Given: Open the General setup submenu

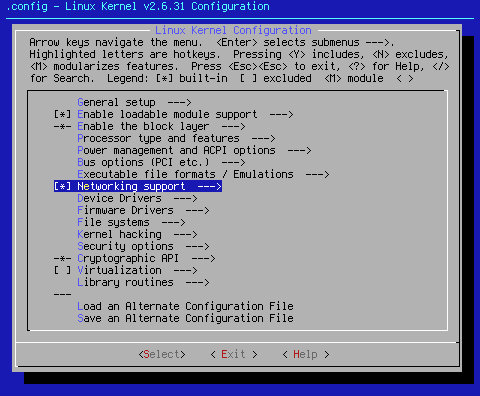Looking at the screenshot, I should 134,102.
